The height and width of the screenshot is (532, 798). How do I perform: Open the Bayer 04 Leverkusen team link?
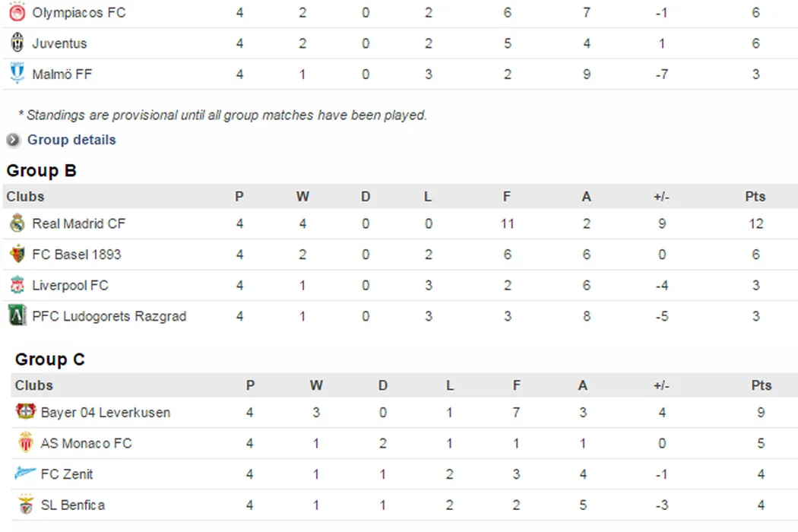click(106, 413)
